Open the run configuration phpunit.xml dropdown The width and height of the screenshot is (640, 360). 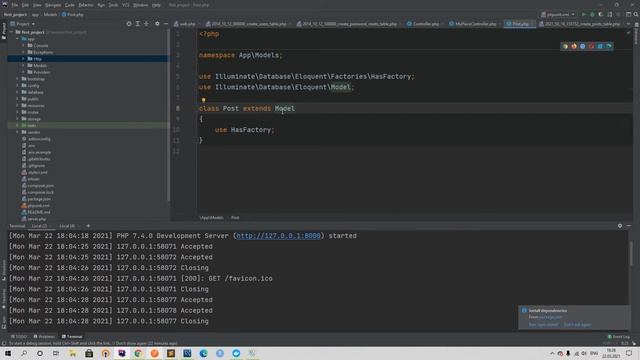click(x=558, y=14)
